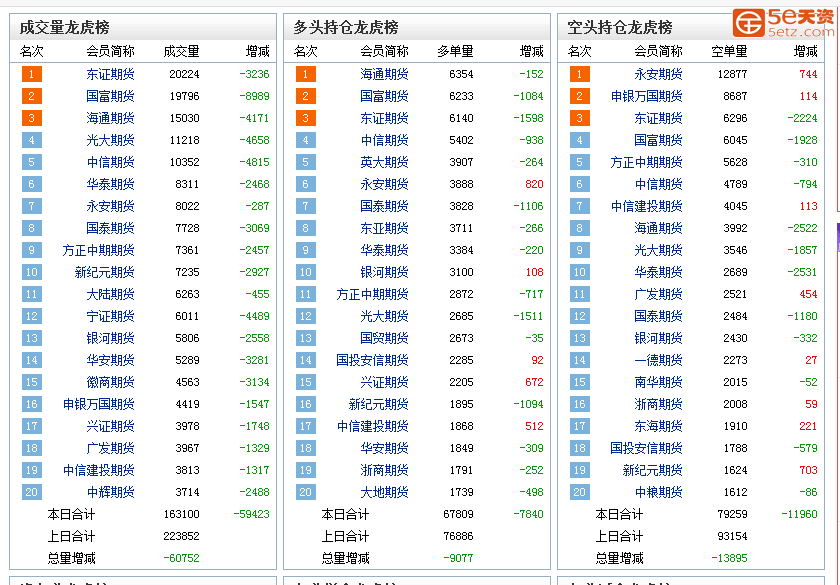The image size is (840, 585).
Task: Open 新纪元期货 in the 成交量龙虎榜 table
Action: point(104,272)
